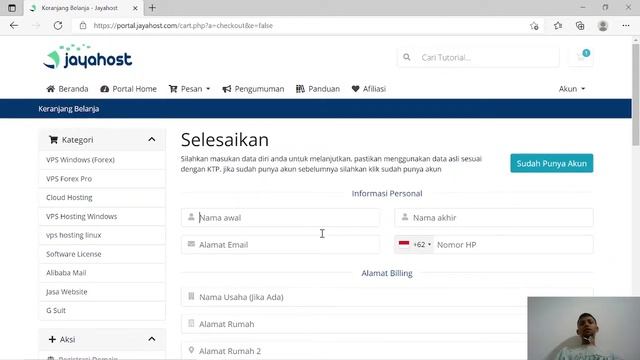640x360 pixels.
Task: Click the webcam video overlay
Action: pyautogui.click(x=584, y=328)
